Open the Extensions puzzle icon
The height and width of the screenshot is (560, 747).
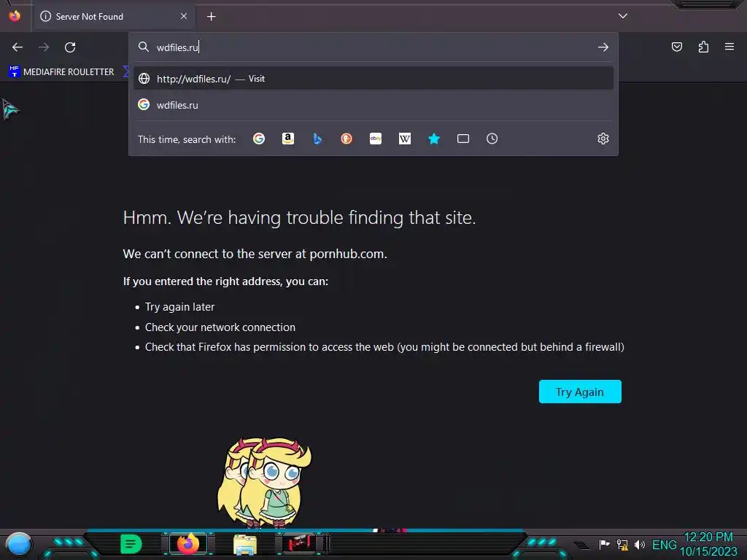pos(703,47)
